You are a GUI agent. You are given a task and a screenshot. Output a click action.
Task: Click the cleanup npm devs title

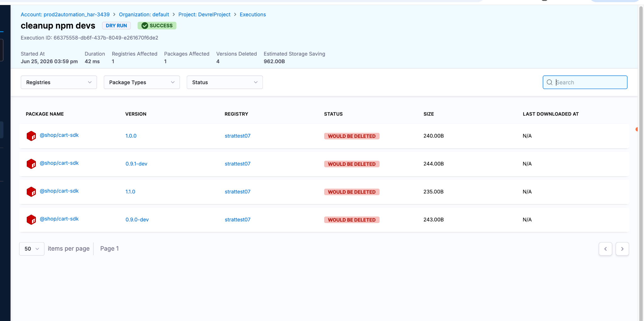58,26
